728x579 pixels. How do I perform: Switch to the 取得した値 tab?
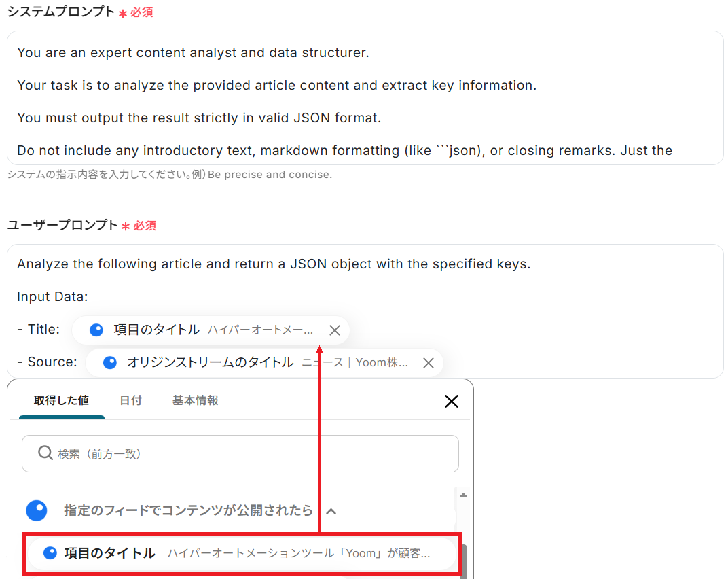(x=61, y=400)
